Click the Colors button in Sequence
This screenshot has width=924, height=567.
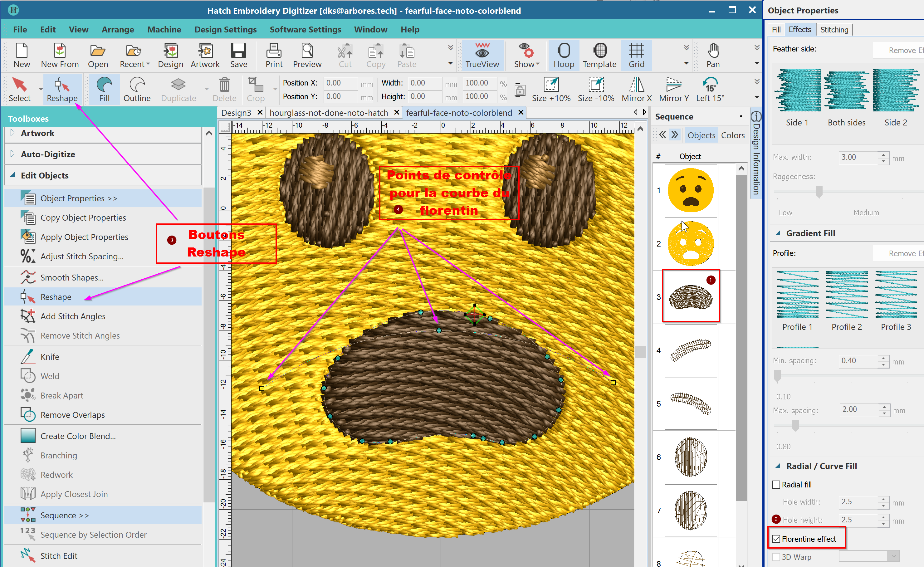point(732,135)
